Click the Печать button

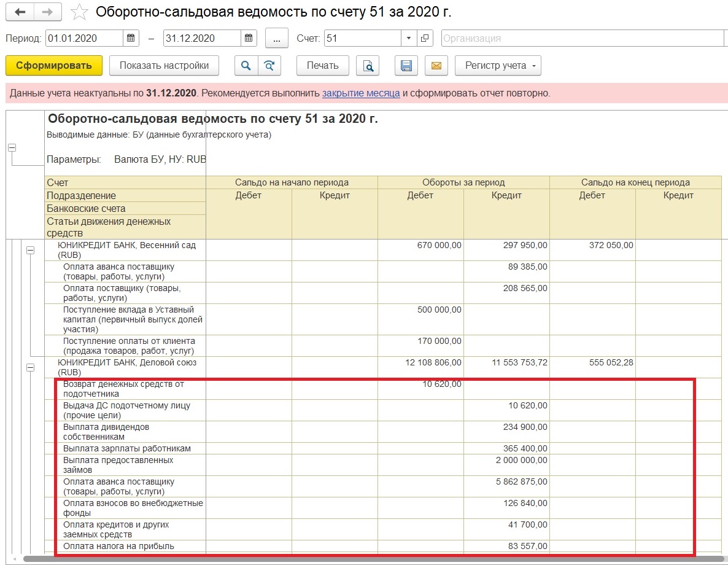pyautogui.click(x=323, y=66)
